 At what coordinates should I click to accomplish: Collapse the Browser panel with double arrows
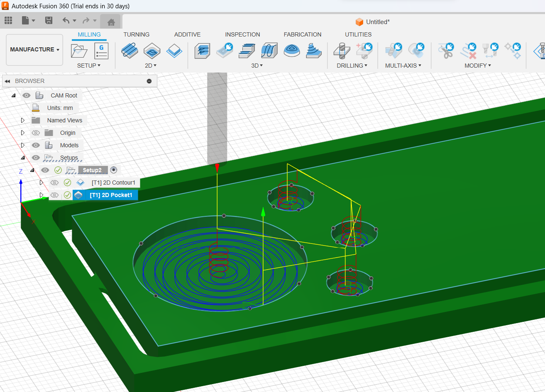(x=7, y=81)
